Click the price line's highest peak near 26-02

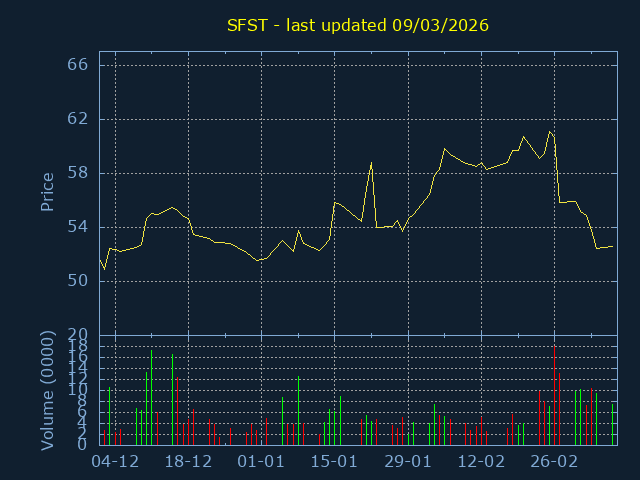tap(549, 131)
